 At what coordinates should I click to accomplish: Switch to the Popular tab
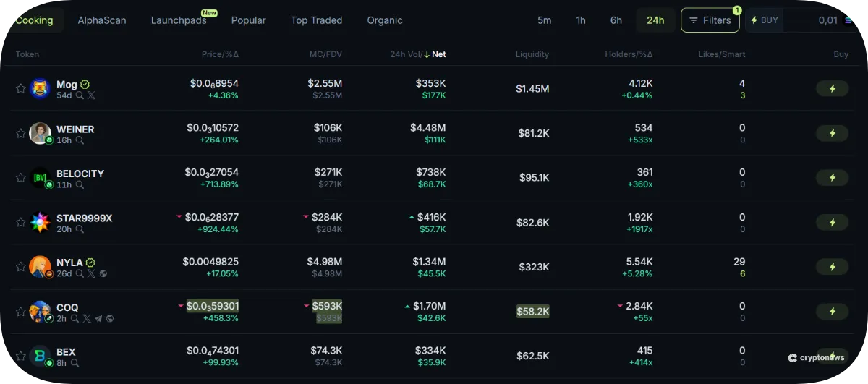point(249,20)
